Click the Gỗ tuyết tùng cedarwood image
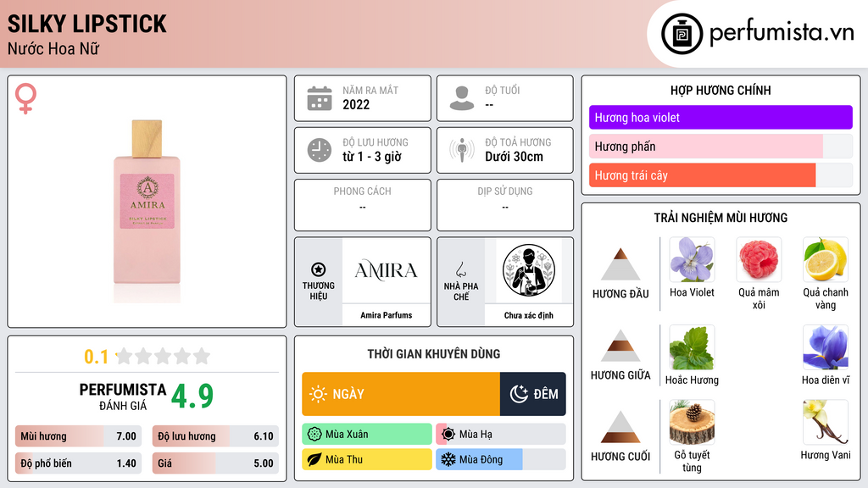This screenshot has height=488, width=868. [692, 423]
